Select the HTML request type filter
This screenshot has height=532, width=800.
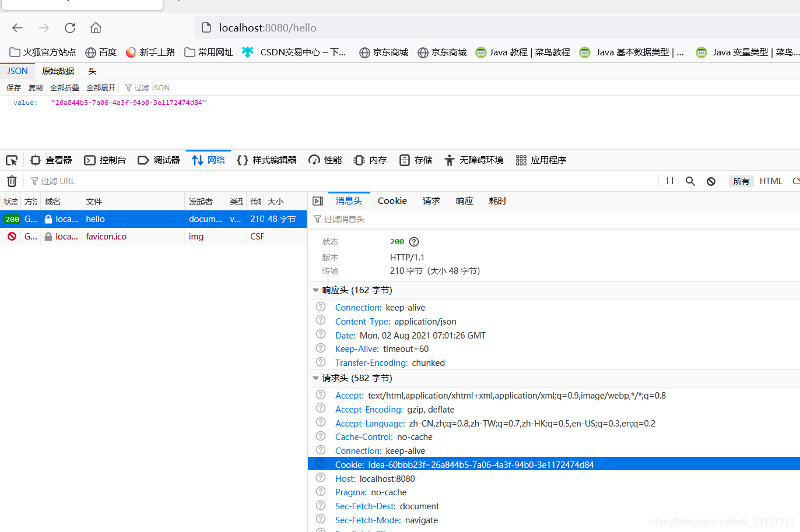771,181
